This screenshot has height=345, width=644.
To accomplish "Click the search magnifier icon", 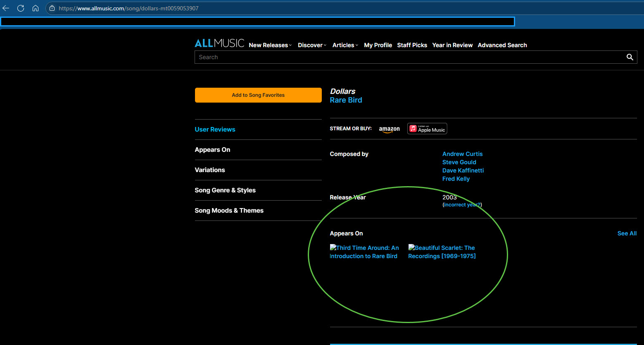I will (630, 57).
